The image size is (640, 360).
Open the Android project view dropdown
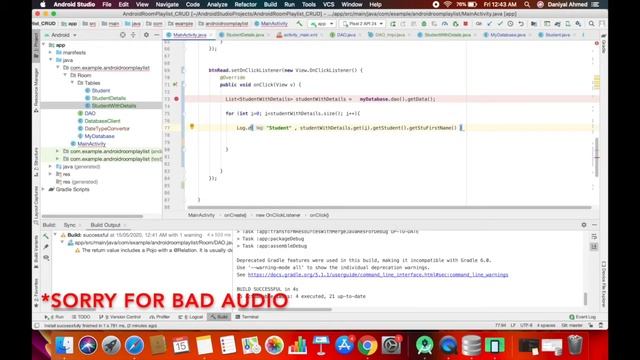pyautogui.click(x=60, y=35)
